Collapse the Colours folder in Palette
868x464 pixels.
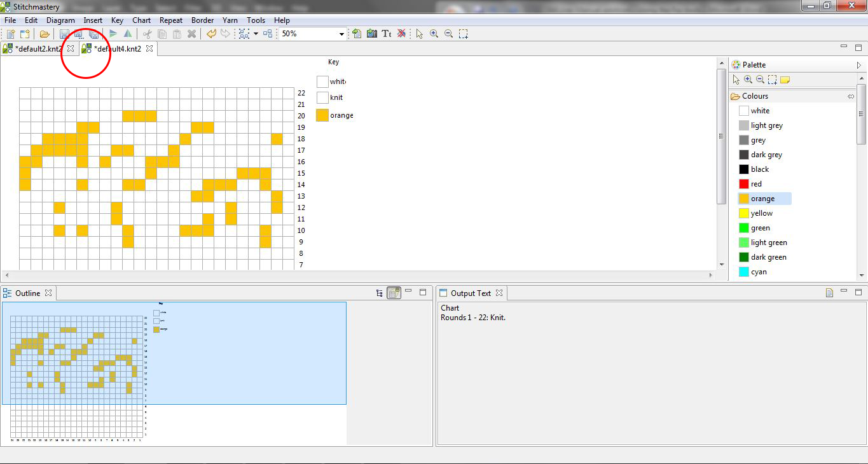pyautogui.click(x=754, y=96)
